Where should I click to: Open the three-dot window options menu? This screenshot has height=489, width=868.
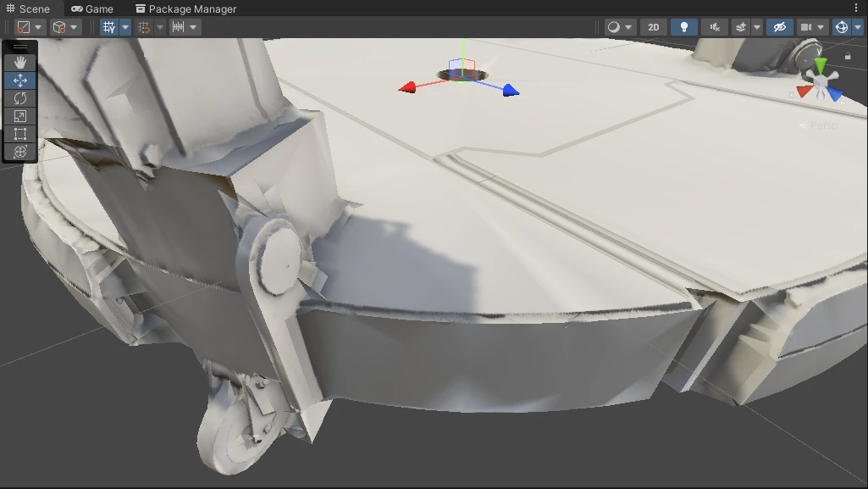(x=856, y=8)
